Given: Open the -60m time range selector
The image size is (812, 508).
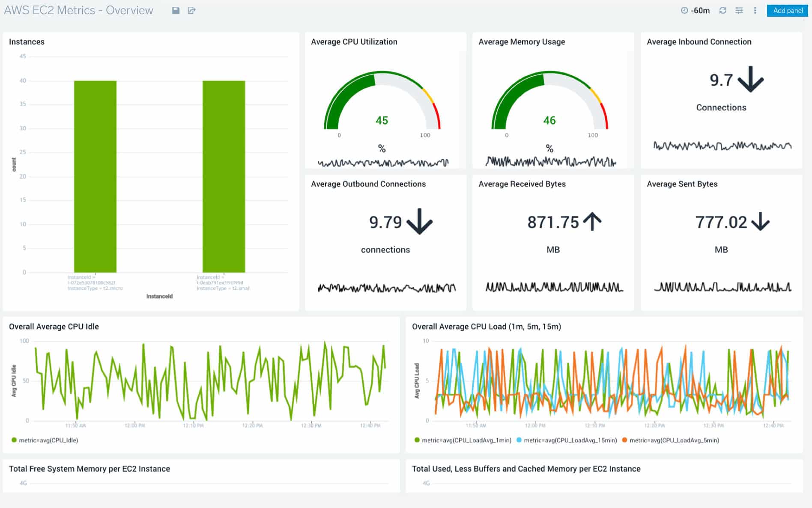Looking at the screenshot, I should click(695, 10).
